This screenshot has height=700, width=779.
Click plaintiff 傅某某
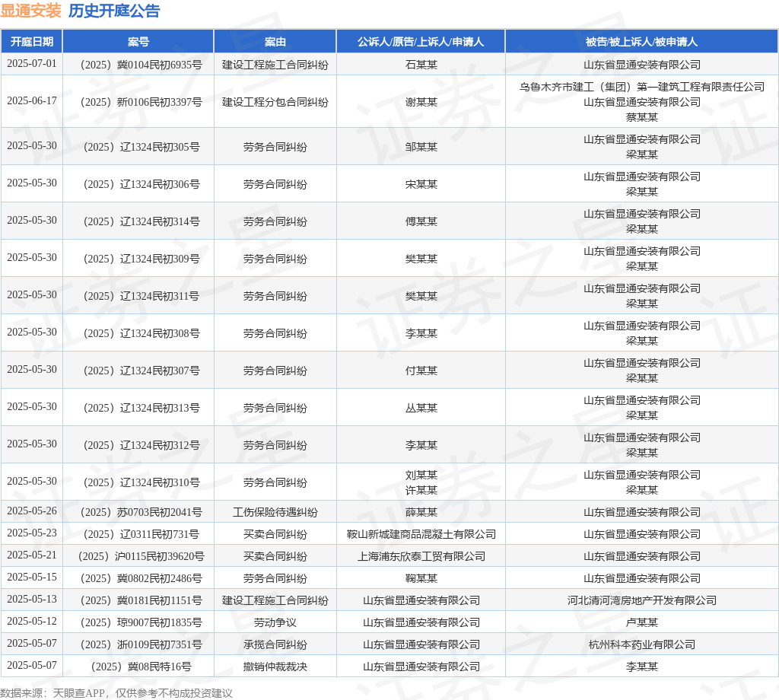[x=421, y=221]
